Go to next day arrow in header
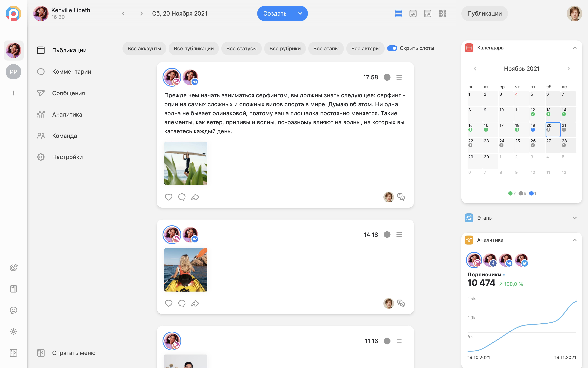 (141, 13)
